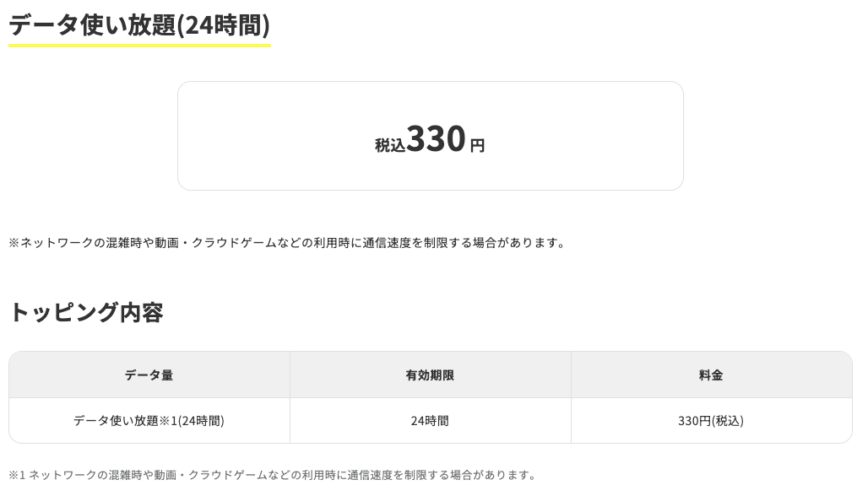Image resolution: width=868 pixels, height=496 pixels.
Task: Select the データ使い放題※1(24時間) table cell
Action: (149, 421)
